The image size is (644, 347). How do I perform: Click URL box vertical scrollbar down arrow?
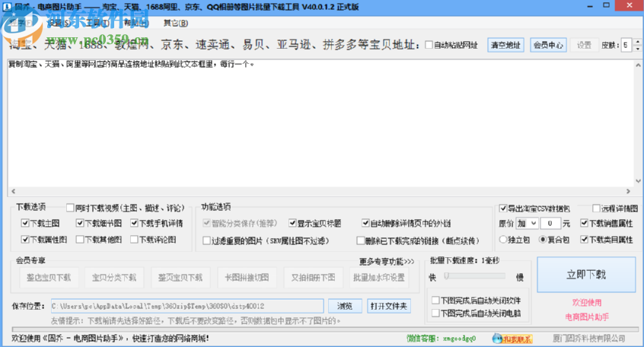click(638, 181)
